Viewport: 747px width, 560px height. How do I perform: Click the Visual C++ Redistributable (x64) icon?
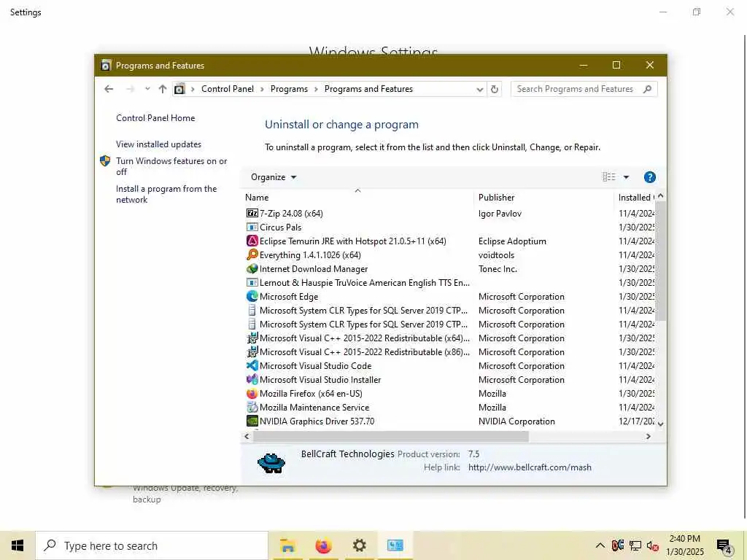(252, 338)
